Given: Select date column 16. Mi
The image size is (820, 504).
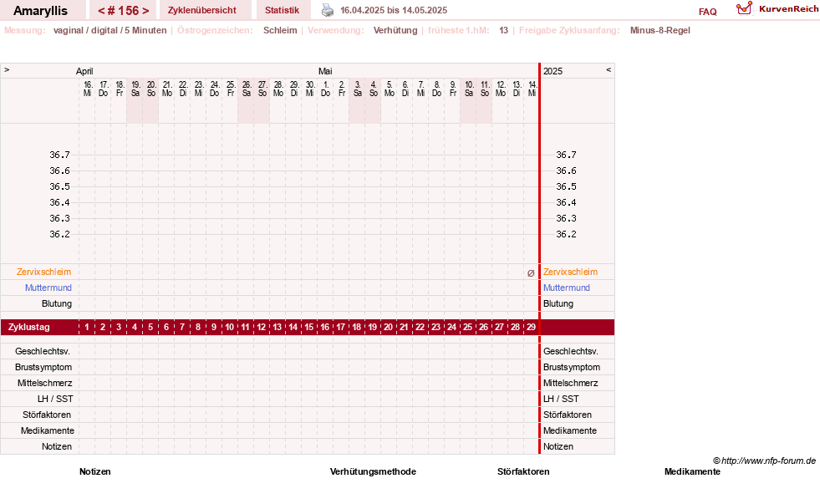Looking at the screenshot, I should [x=87, y=89].
